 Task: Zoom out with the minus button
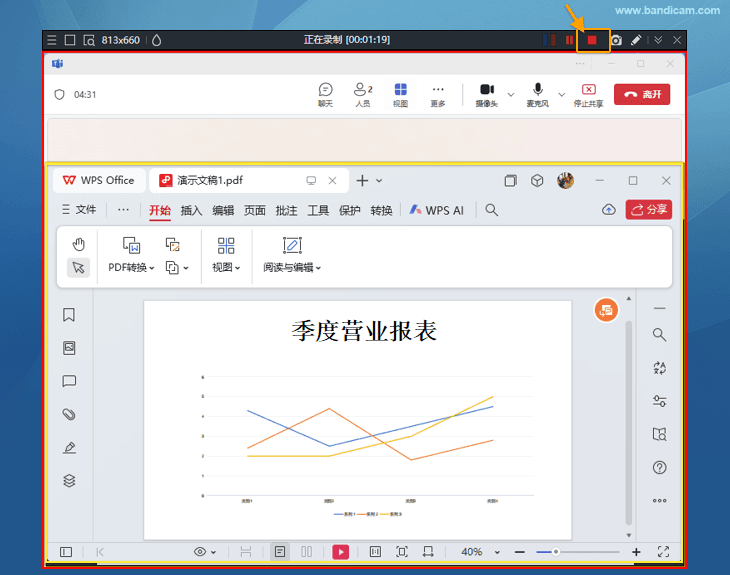[520, 552]
